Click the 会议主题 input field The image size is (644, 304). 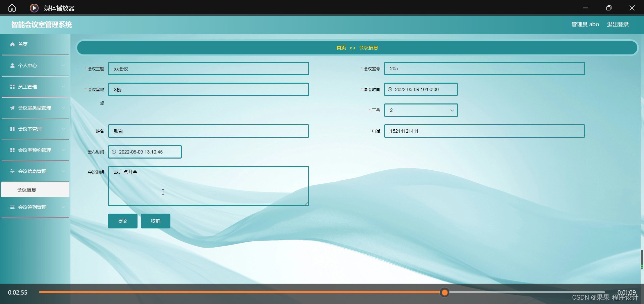209,69
